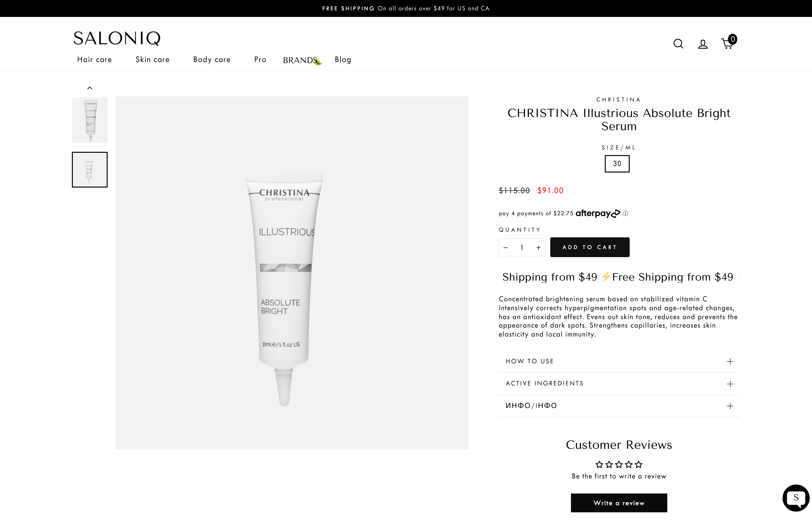Click the SALONIQ logo
The image size is (812, 525).
tap(117, 38)
